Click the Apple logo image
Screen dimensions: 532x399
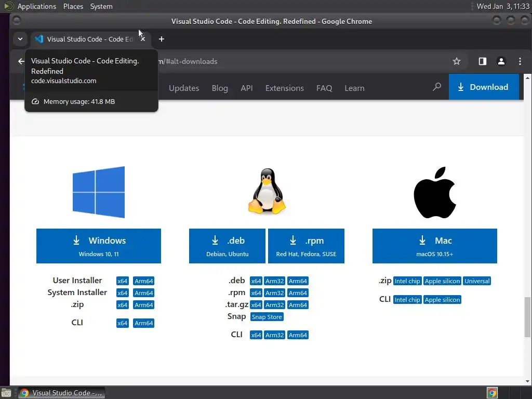point(435,192)
